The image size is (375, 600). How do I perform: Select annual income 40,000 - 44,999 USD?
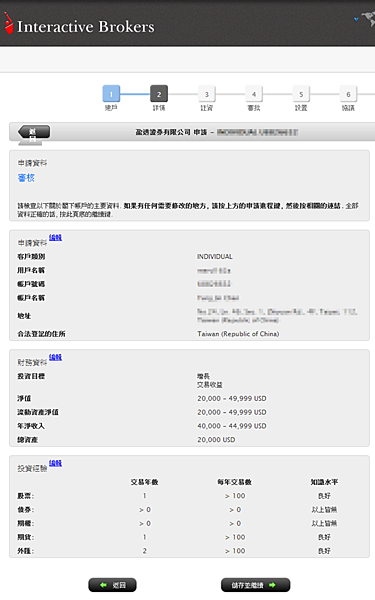click(x=232, y=426)
